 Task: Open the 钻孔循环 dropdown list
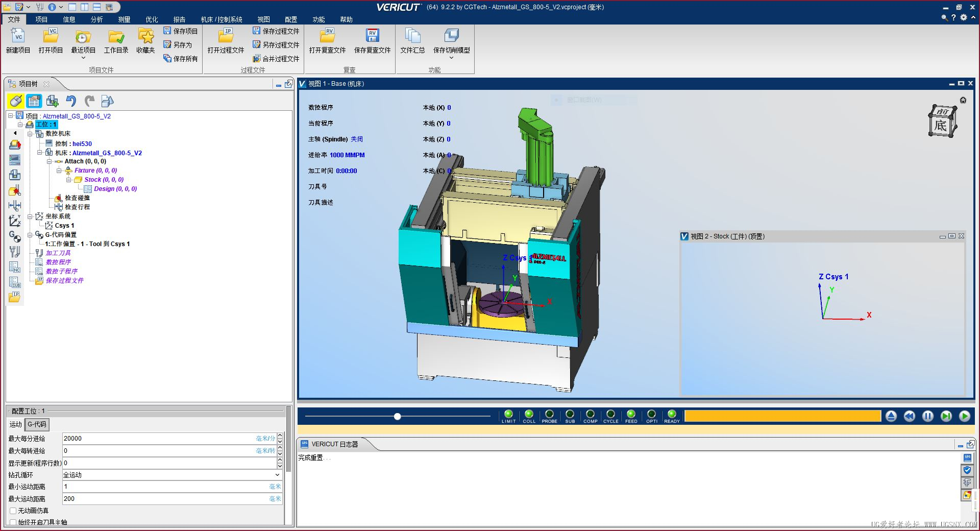277,475
